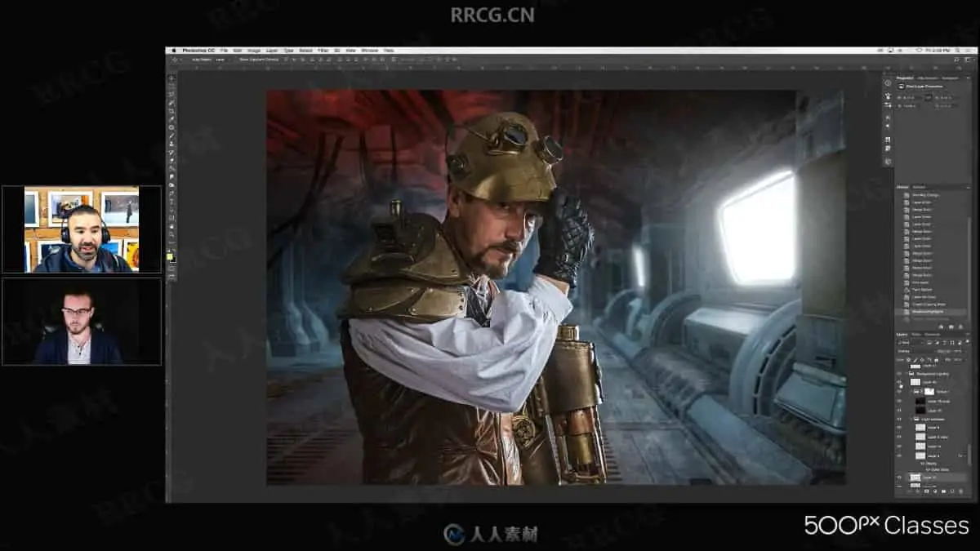Select the Brush tool

pos(171,136)
